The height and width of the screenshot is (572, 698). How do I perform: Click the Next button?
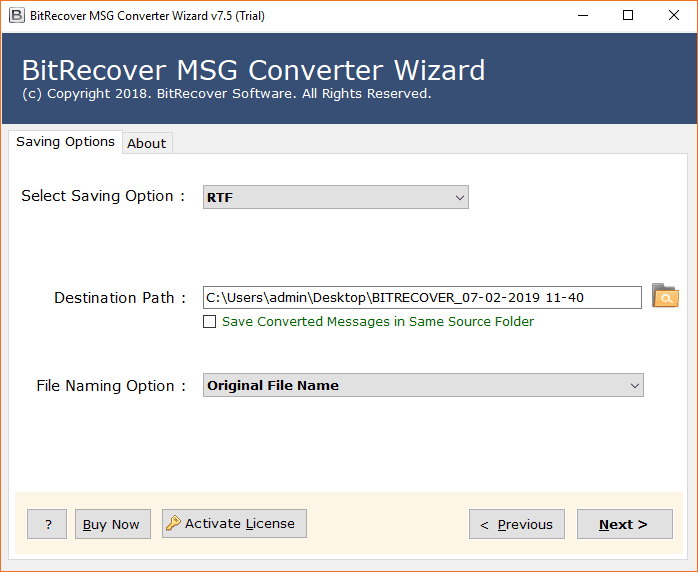click(x=625, y=524)
